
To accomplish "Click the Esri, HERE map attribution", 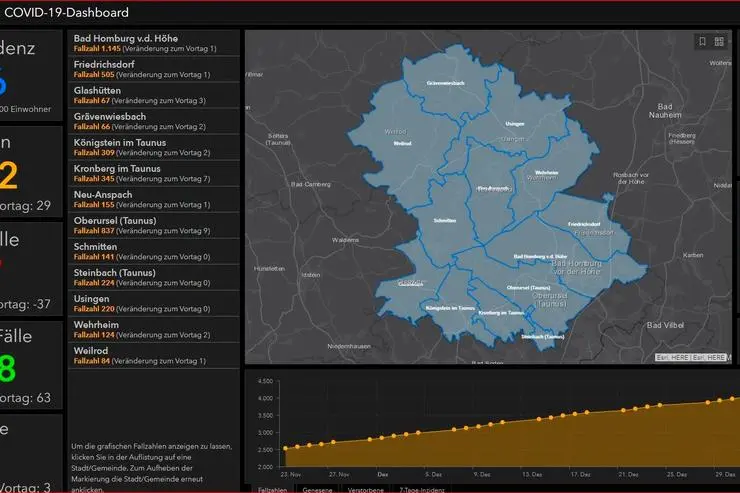I will coord(692,356).
